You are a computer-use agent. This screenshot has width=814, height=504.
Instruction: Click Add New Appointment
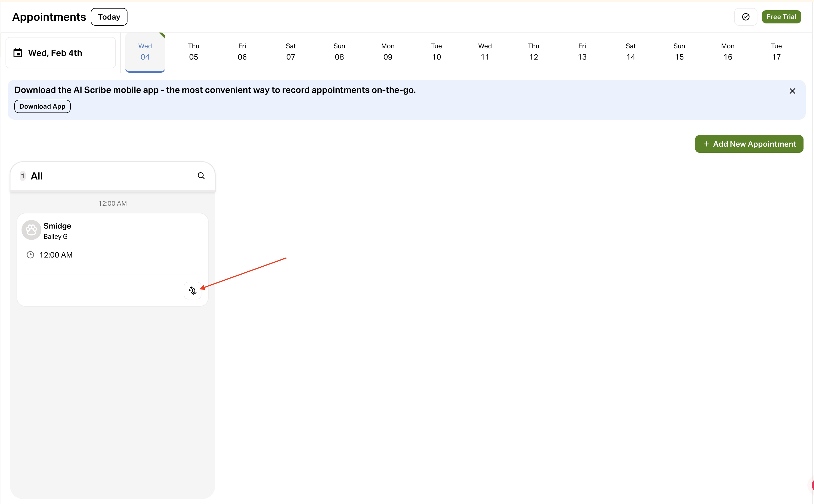[x=749, y=144]
